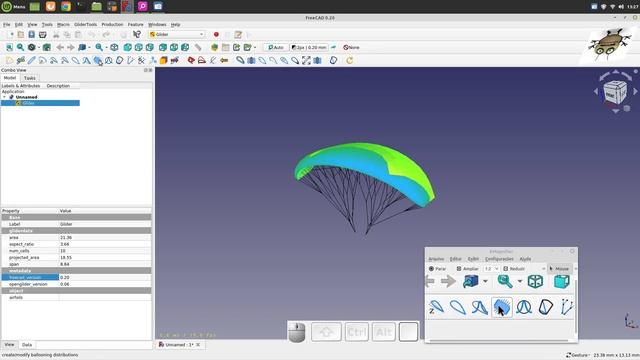
Task: Click the empty airfoils value field
Action: click(105, 298)
